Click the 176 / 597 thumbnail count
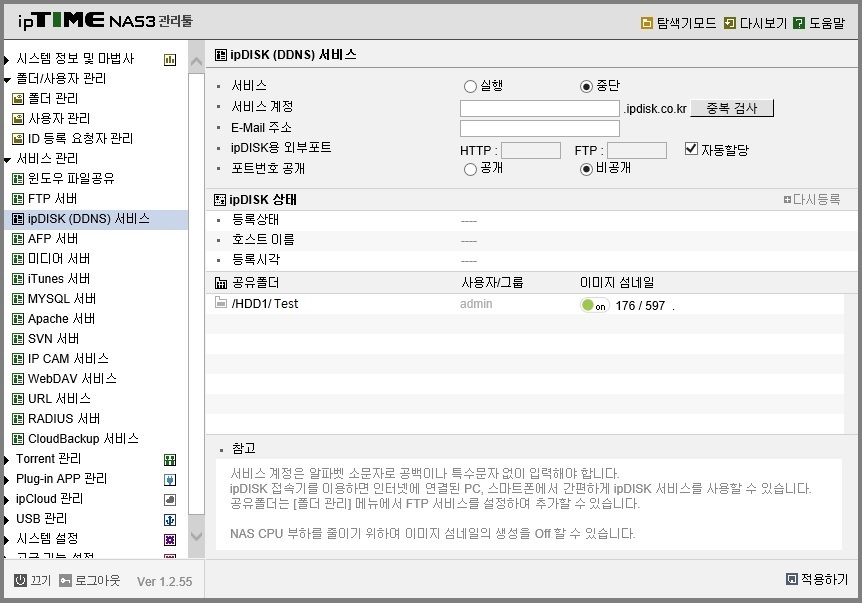Image resolution: width=862 pixels, height=603 pixels. click(640, 306)
